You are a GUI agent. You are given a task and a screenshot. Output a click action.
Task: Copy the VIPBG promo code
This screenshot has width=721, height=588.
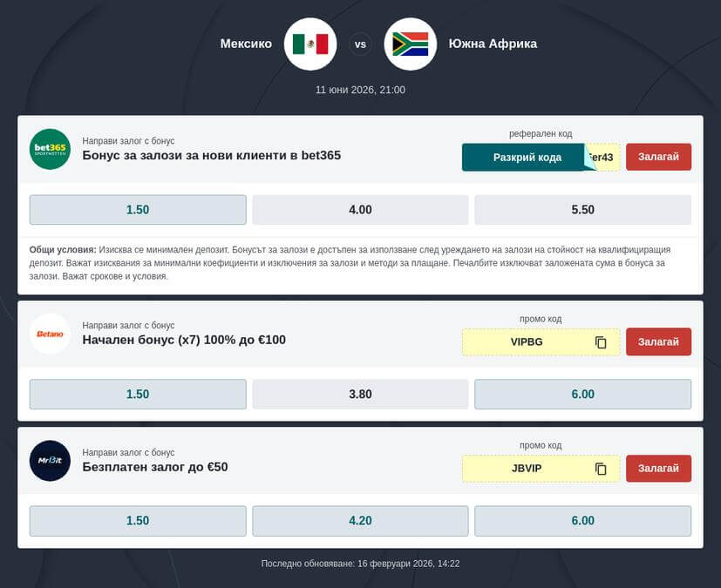601,342
